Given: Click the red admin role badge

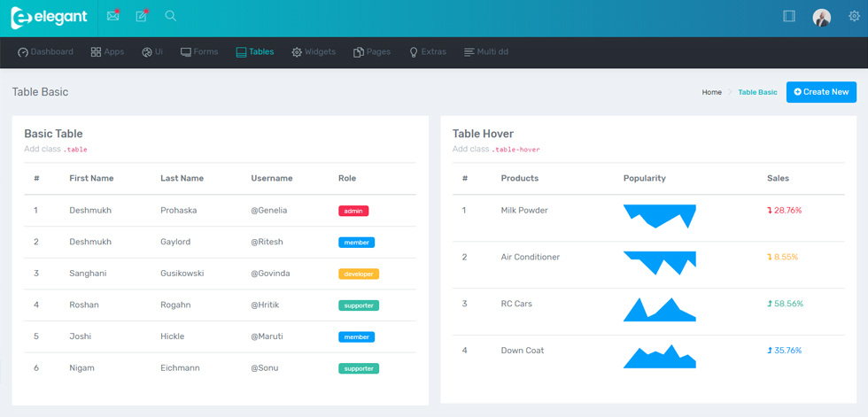Looking at the screenshot, I should pyautogui.click(x=353, y=211).
